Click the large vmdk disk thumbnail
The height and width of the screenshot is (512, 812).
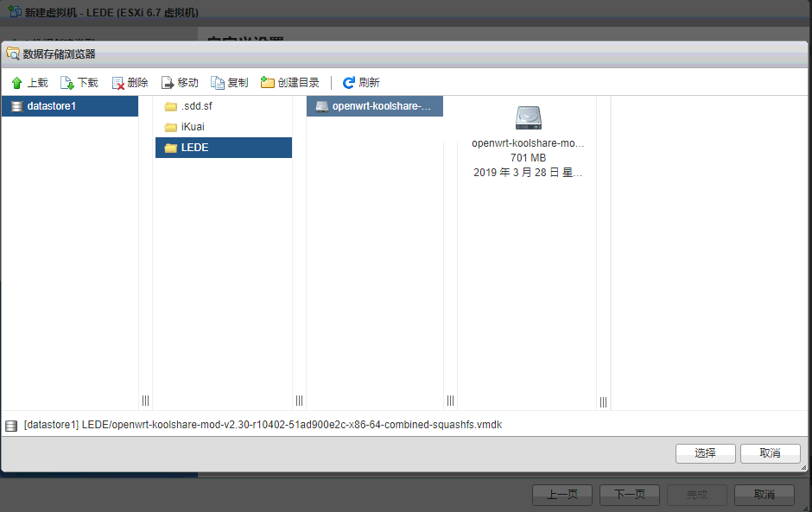tap(528, 118)
